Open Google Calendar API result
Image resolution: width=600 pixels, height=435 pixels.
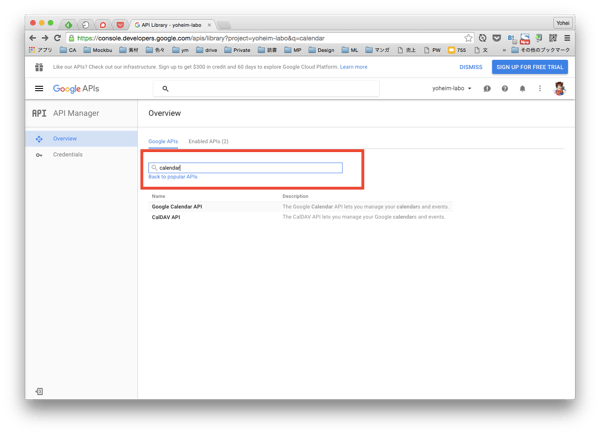[x=177, y=207]
